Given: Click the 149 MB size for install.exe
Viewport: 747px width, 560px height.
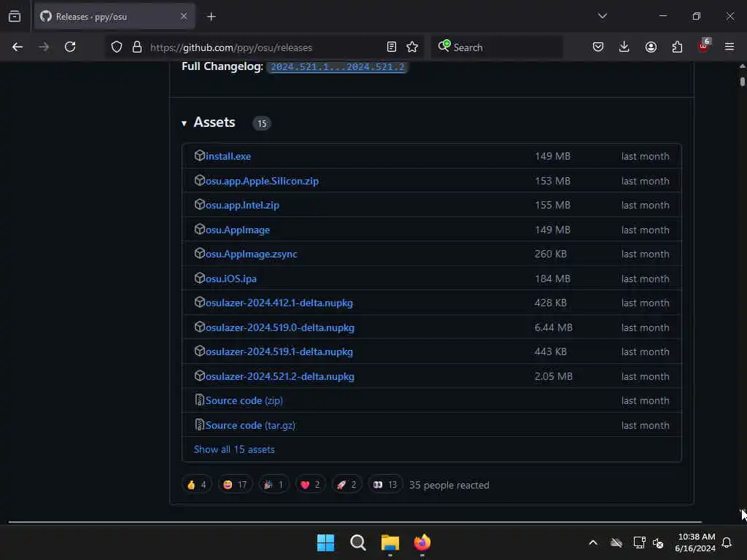Looking at the screenshot, I should tap(553, 156).
